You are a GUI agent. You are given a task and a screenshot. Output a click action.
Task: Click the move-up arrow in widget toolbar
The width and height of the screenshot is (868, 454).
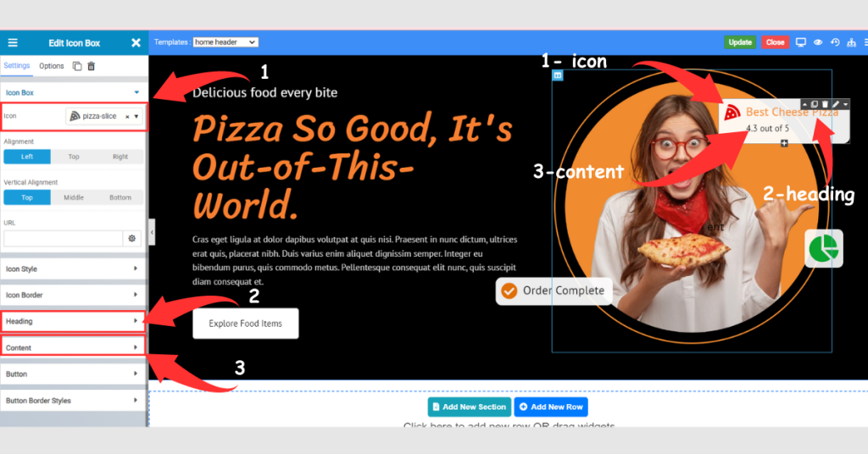[x=805, y=104]
